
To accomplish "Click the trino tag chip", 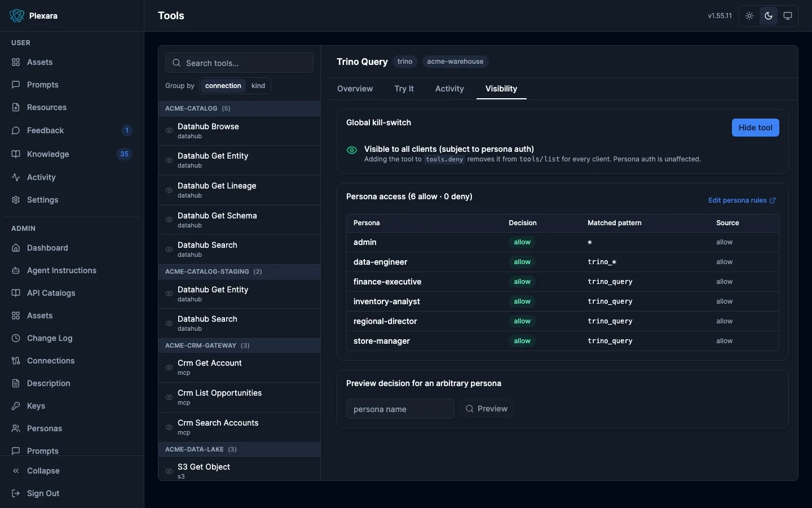I will click(x=405, y=62).
